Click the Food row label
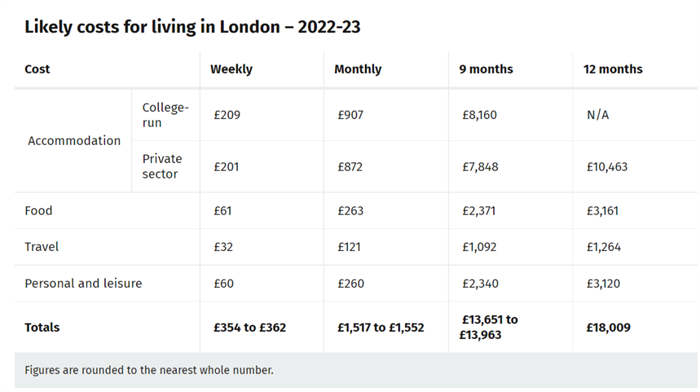Viewport: 700px width, 392px height. (x=38, y=211)
